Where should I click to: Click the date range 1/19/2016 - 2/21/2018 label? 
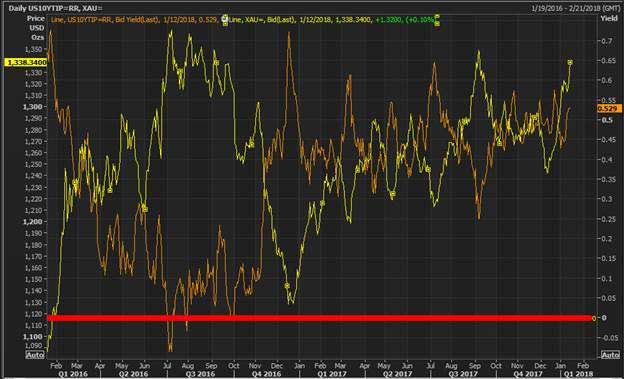pos(576,8)
